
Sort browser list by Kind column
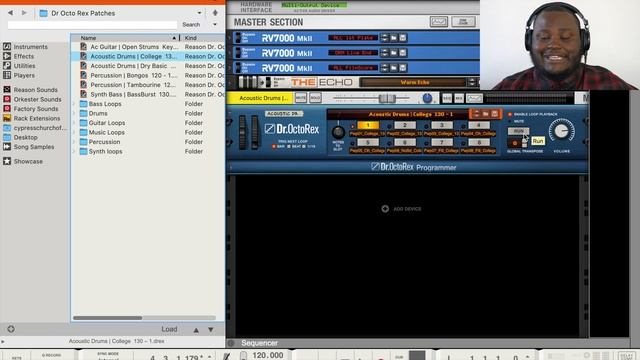tap(203, 38)
